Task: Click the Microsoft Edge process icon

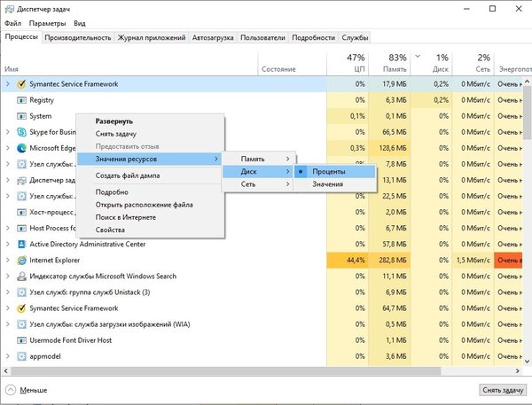Action: (x=21, y=148)
